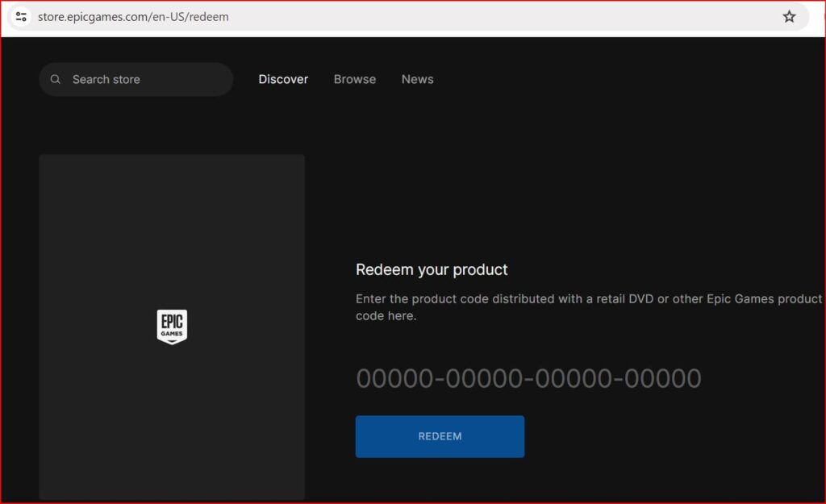Go to the News page
826x504 pixels.
[417, 79]
